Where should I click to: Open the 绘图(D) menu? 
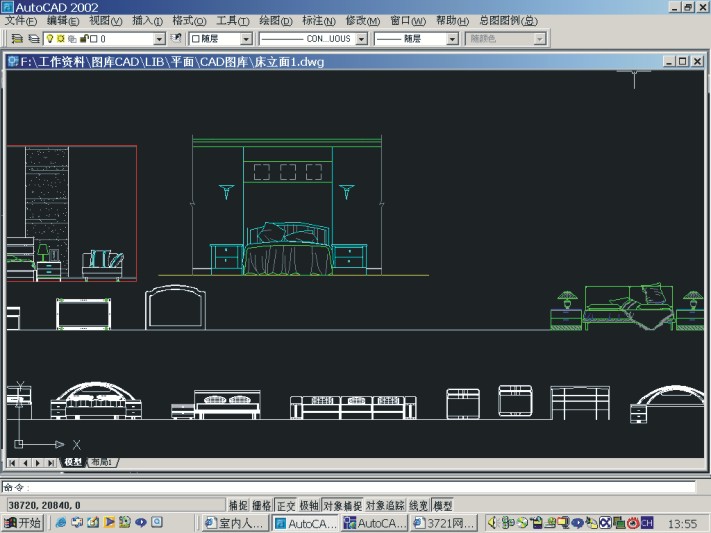276,21
